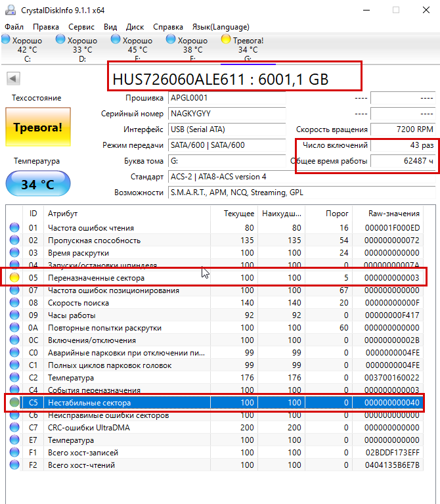Screen dimensions: 440x504
Task: Click the blue status icon for attribute 08
Action: 14,302
